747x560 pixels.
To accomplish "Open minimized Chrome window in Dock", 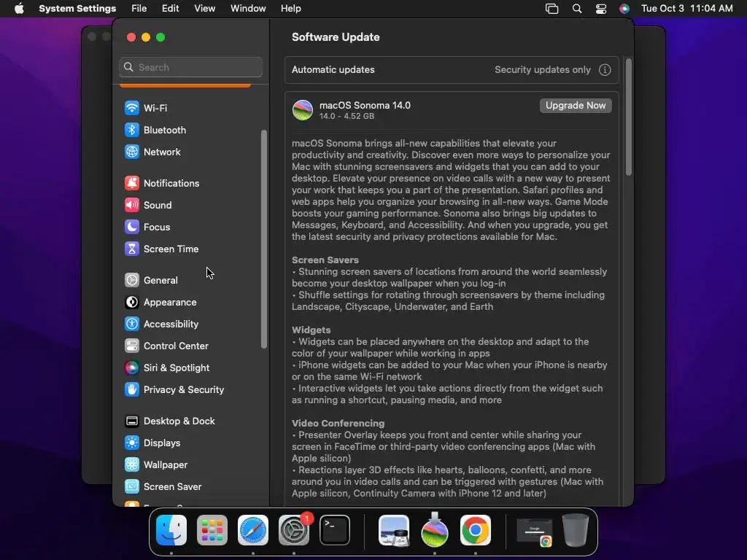I will pyautogui.click(x=535, y=532).
